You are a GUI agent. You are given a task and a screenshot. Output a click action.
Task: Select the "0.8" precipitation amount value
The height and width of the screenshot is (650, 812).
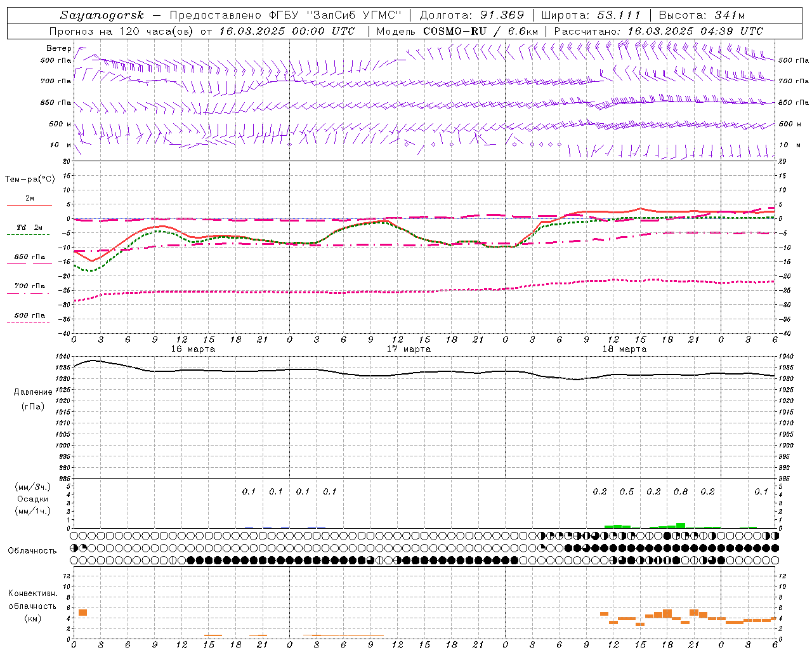coord(681,492)
